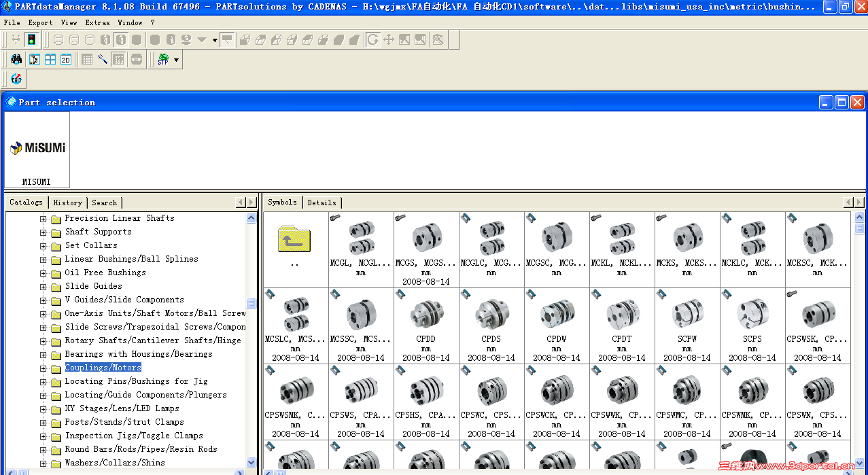The image size is (868, 475).
Task: Expand the Precision Linear Shafts folder
Action: click(44, 219)
